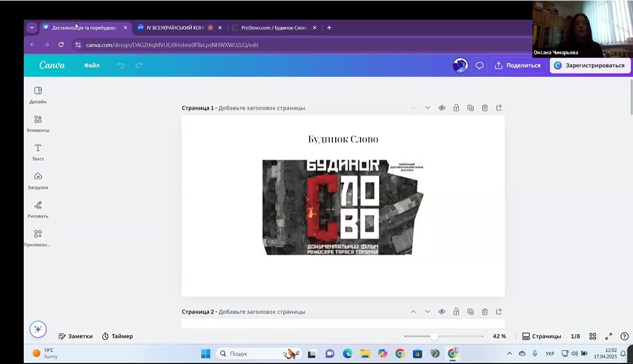This screenshot has width=633, height=364.
Task: Select the film poster image on canvas
Action: 343,207
